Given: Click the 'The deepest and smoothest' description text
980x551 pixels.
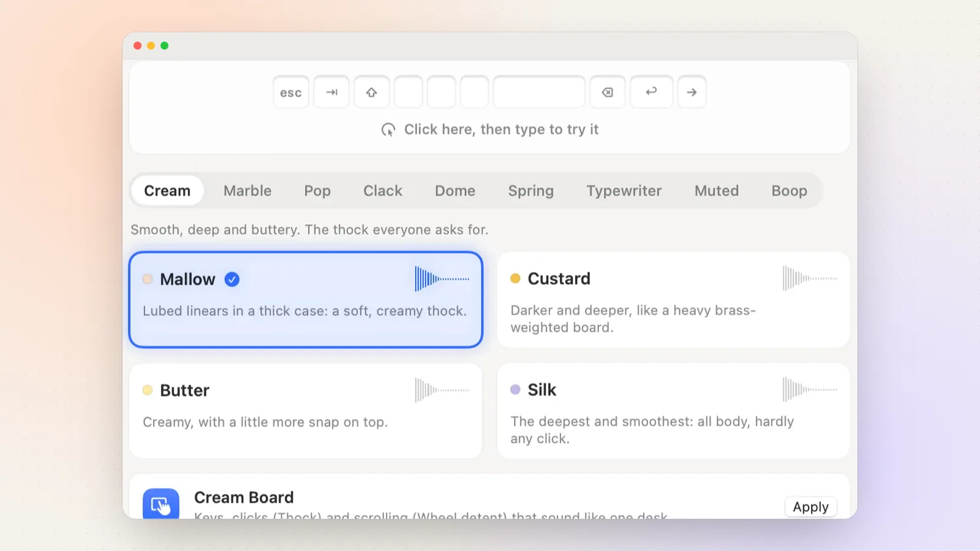Looking at the screenshot, I should point(652,430).
